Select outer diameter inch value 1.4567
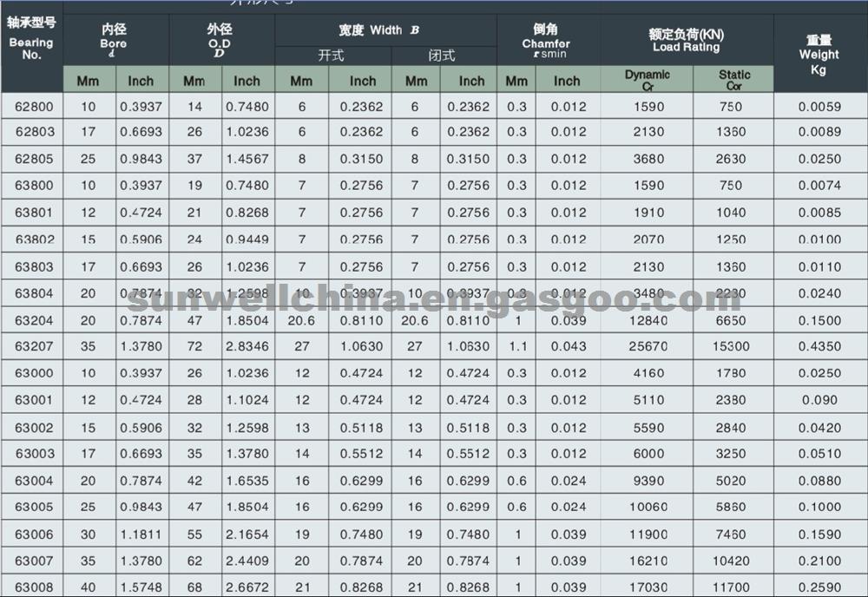868x597 pixels. click(247, 159)
